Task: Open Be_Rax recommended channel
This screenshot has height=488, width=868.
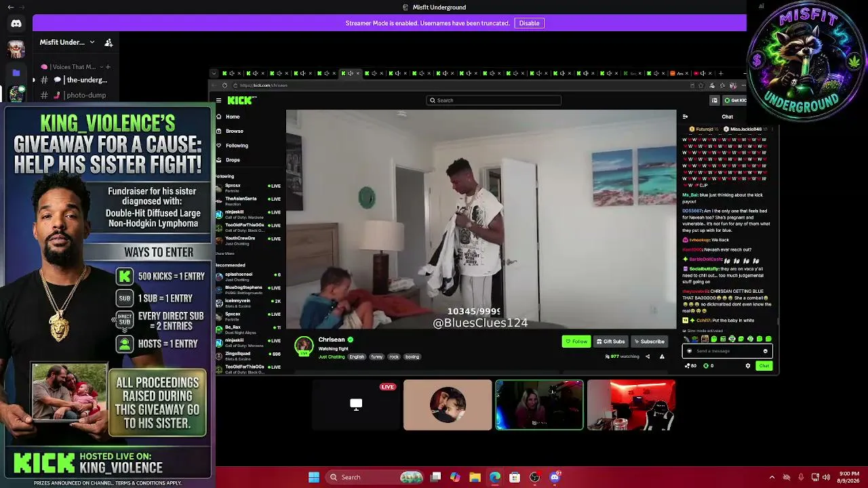Action: (x=248, y=329)
